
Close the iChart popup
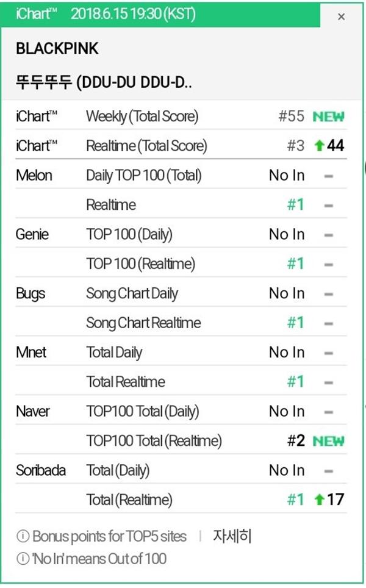coord(341,17)
